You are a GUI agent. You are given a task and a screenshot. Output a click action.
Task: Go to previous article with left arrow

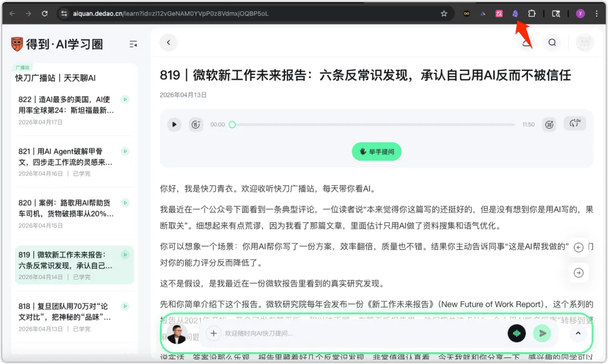tap(578, 248)
